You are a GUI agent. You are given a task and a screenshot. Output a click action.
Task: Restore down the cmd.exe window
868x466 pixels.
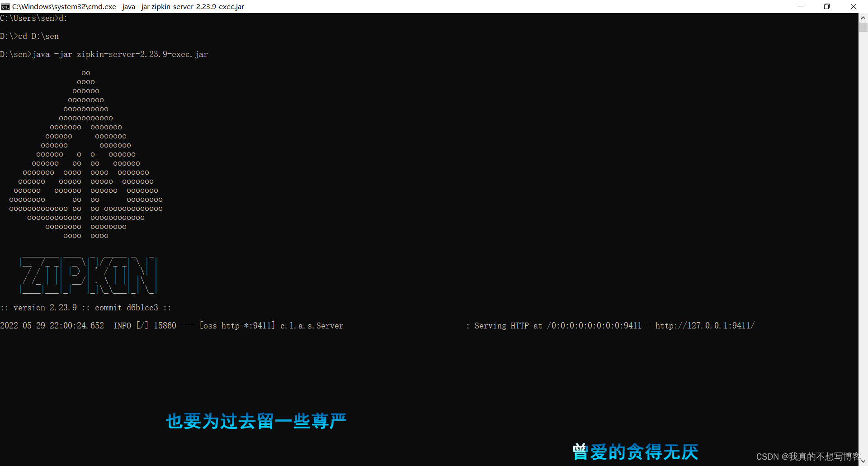click(x=827, y=6)
